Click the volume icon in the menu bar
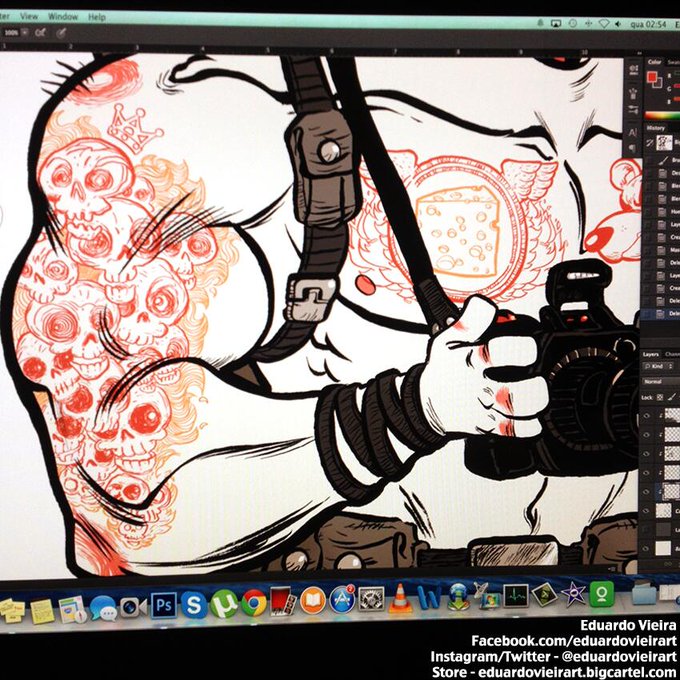Screen dimensions: 680x680 tap(618, 24)
